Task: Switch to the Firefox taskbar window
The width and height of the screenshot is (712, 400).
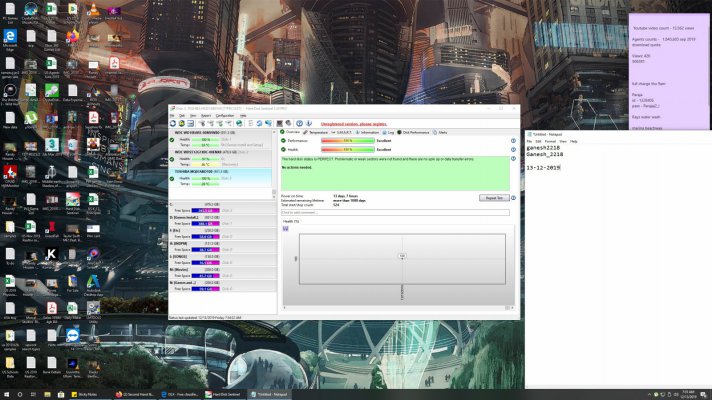Action: click(x=135, y=395)
